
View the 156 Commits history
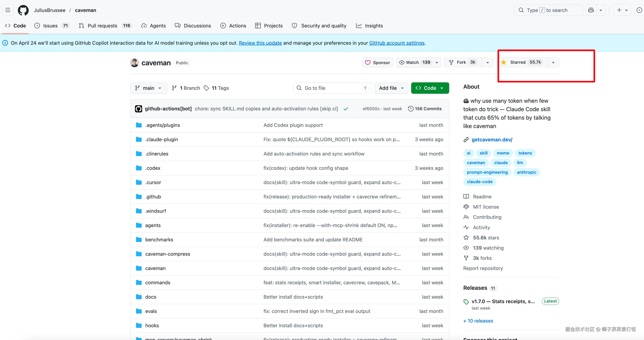tap(425, 109)
